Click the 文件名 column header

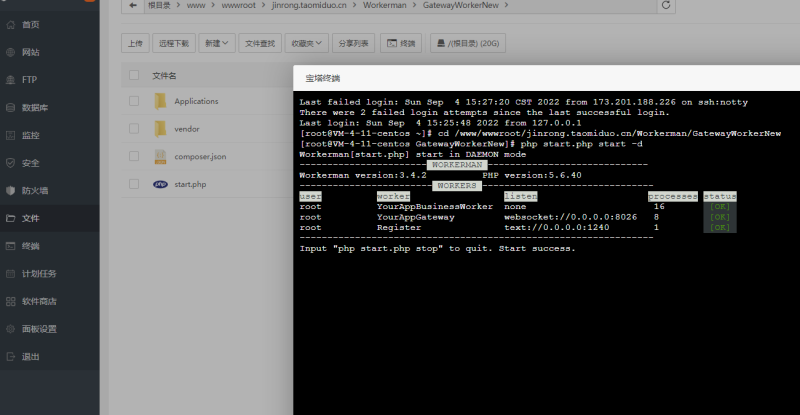pyautogui.click(x=164, y=76)
